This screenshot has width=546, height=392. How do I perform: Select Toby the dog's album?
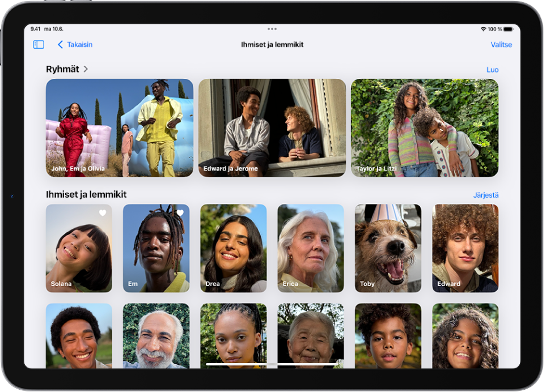pyautogui.click(x=388, y=248)
